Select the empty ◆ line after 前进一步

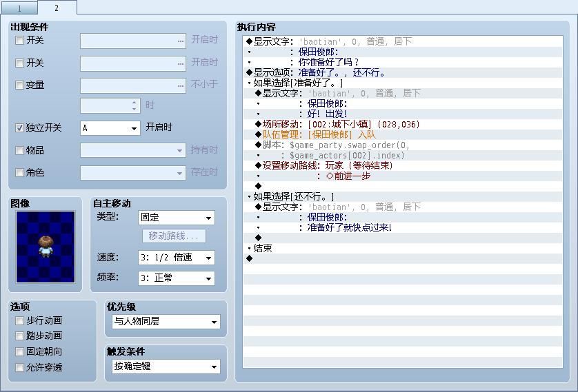click(x=403, y=186)
